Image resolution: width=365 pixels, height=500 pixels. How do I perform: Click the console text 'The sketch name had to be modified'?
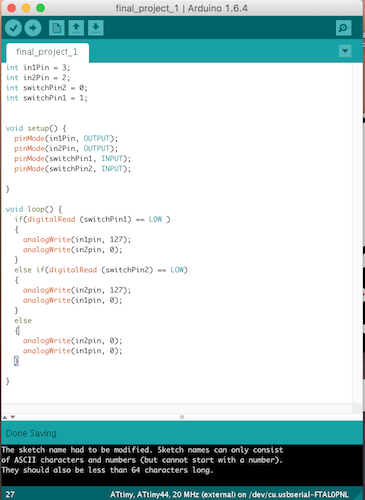coord(77,450)
